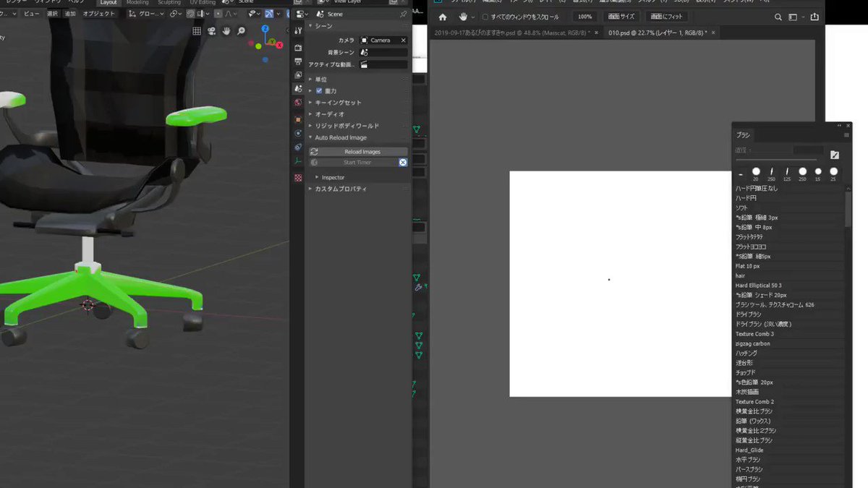Screen dimensions: 868x488
Task: Switch to the Sculpting workspace tab
Action: tap(169, 2)
